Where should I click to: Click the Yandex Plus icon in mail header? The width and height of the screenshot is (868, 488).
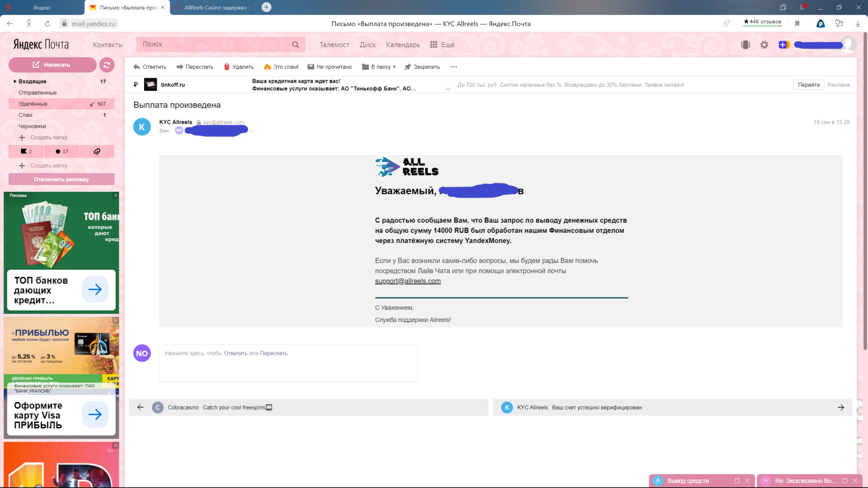[784, 45]
